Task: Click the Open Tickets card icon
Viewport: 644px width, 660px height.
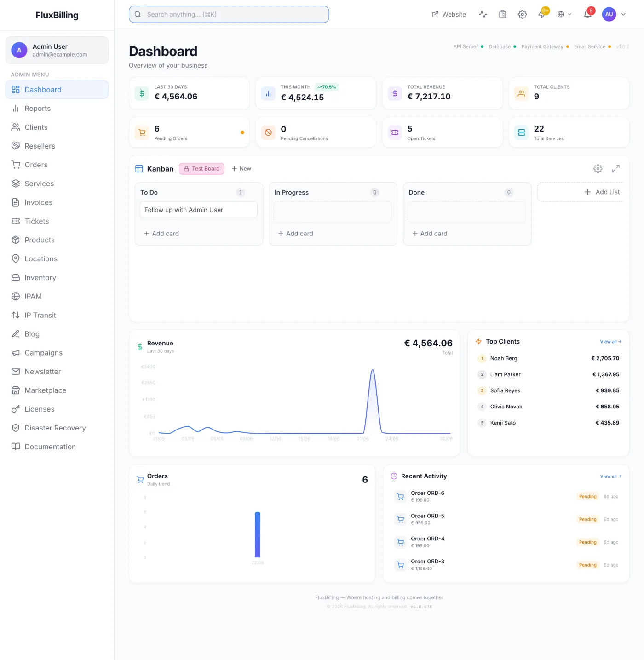Action: coord(395,132)
